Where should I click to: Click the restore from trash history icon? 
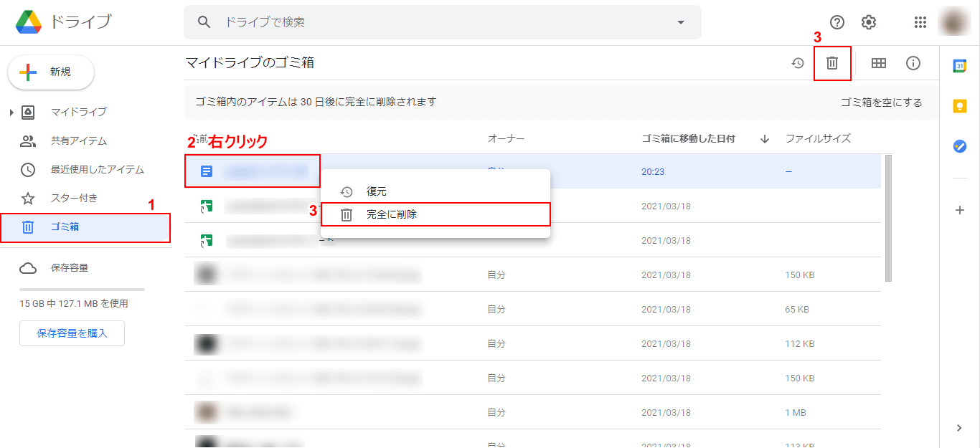(x=798, y=63)
